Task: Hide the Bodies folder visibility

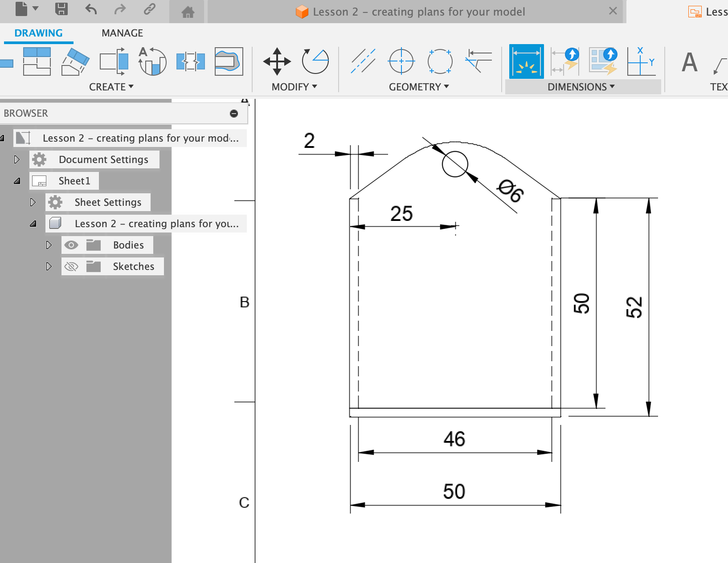Action: 71,245
